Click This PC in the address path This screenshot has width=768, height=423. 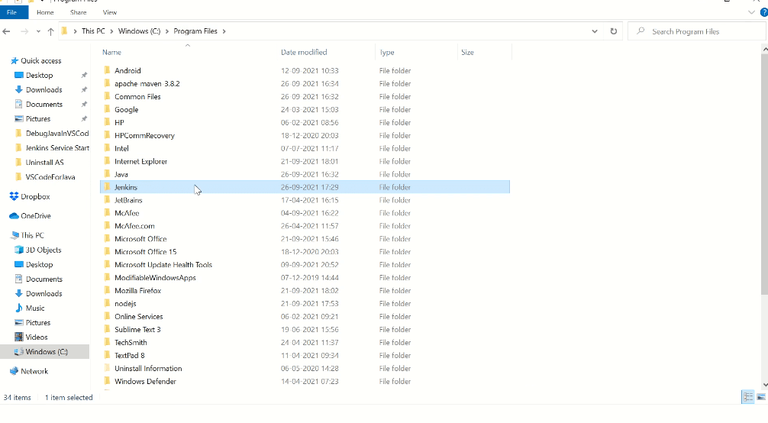[x=93, y=31]
